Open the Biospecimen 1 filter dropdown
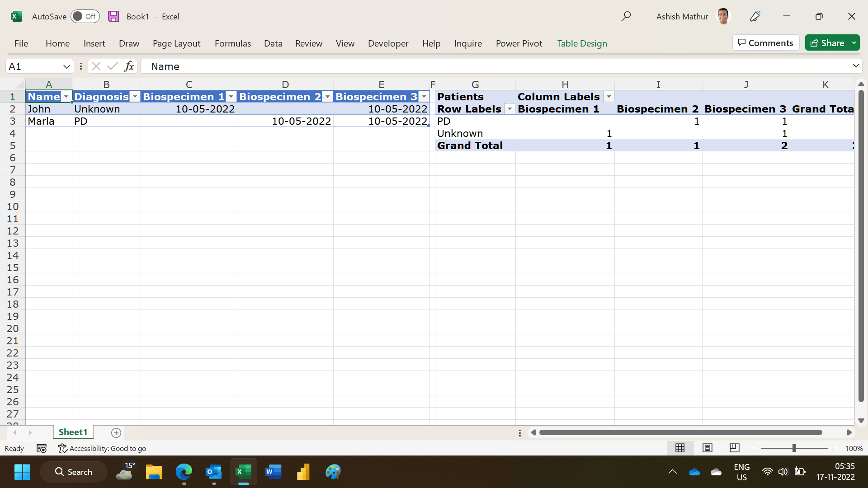 point(231,97)
